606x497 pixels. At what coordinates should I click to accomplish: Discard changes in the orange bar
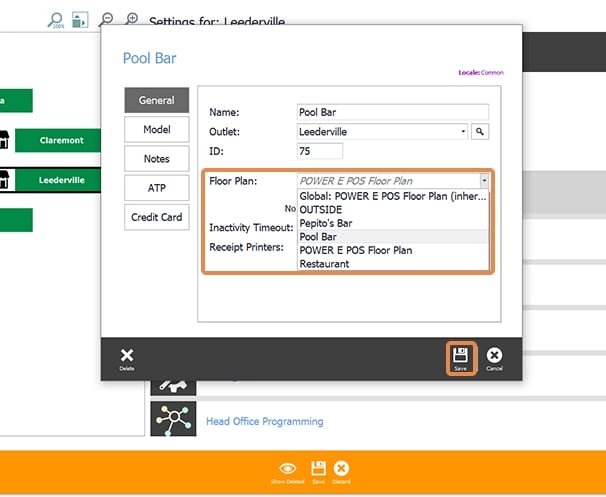click(341, 472)
